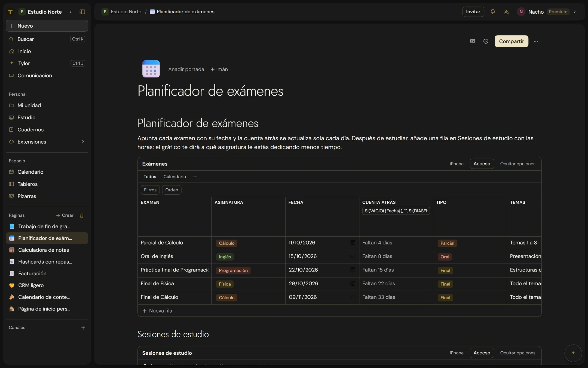Switch to the Calendario view tab
This screenshot has height=368, width=588.
coord(174,177)
